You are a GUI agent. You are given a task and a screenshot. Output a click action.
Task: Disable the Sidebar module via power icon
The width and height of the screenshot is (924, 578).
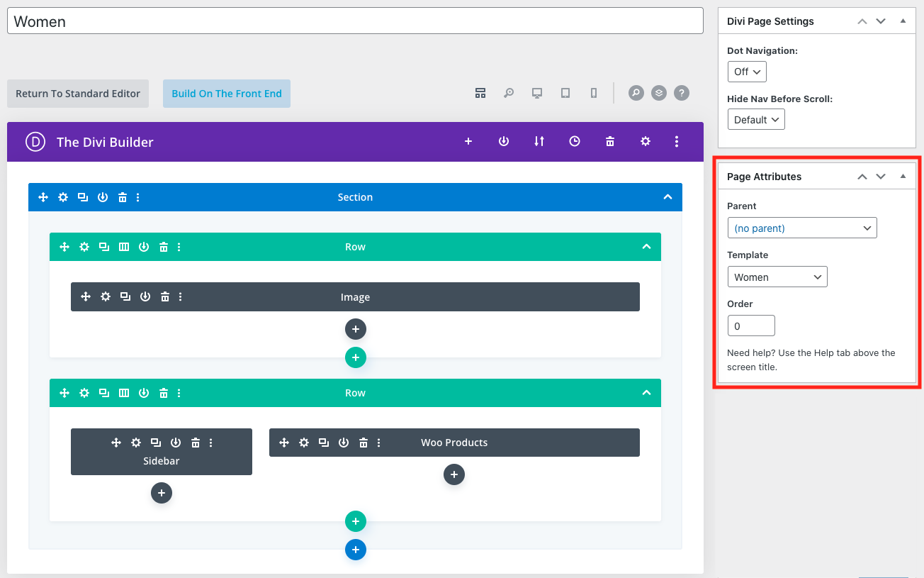pos(176,443)
